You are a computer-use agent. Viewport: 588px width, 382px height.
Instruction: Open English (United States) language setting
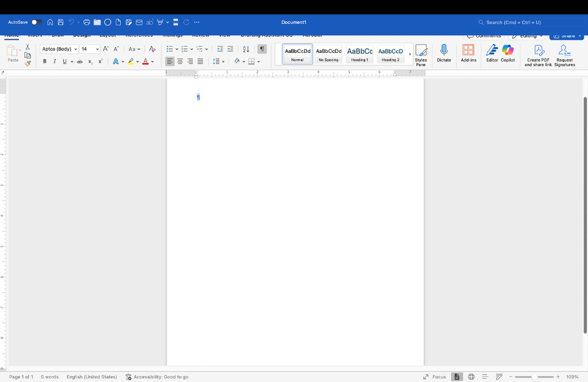tap(92, 377)
